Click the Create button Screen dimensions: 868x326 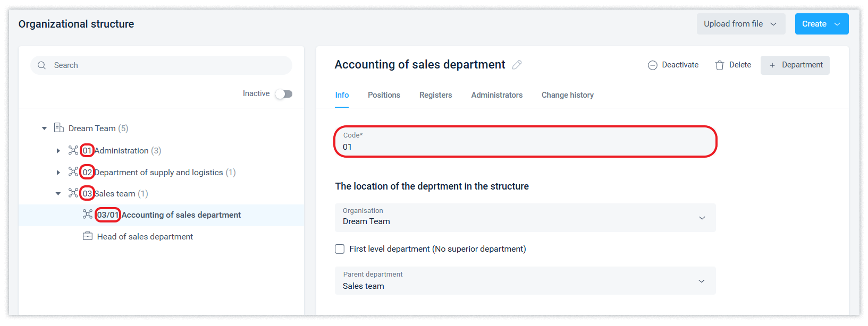(821, 24)
